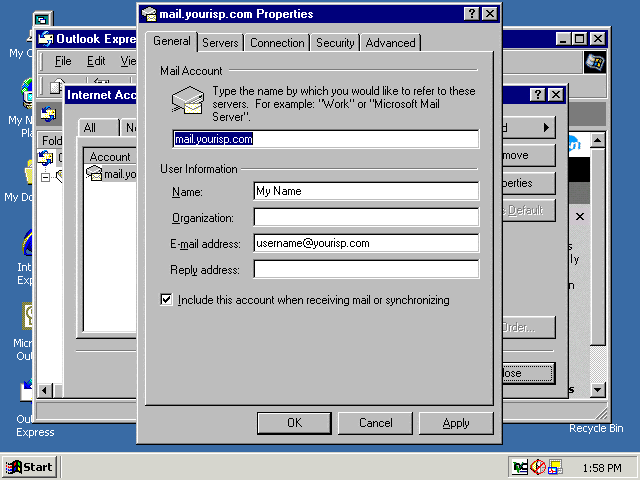Click Properties button in Internet Accounts

point(529,183)
